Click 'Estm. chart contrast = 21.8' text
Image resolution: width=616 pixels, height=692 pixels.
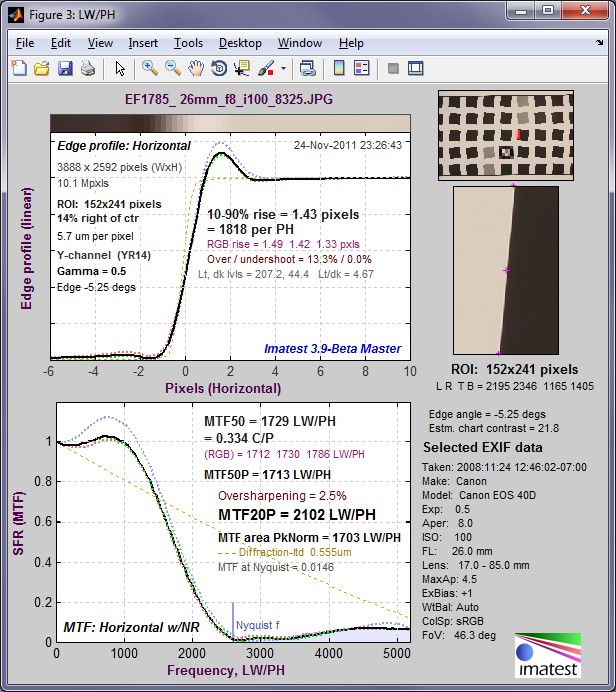(x=494, y=428)
